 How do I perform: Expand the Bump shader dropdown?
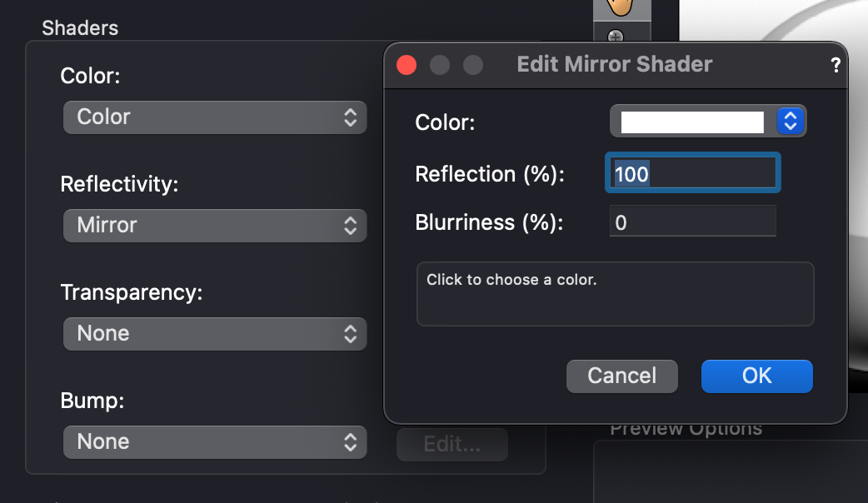215,442
